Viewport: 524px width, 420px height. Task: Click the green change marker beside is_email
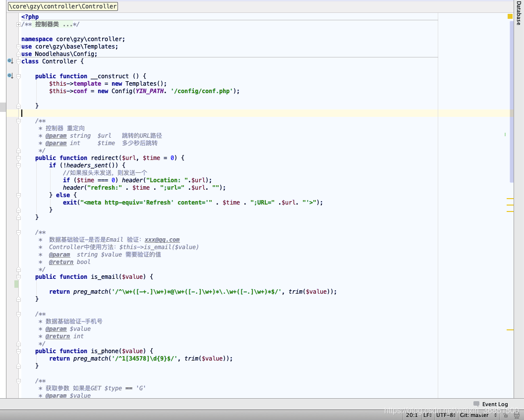[16, 284]
